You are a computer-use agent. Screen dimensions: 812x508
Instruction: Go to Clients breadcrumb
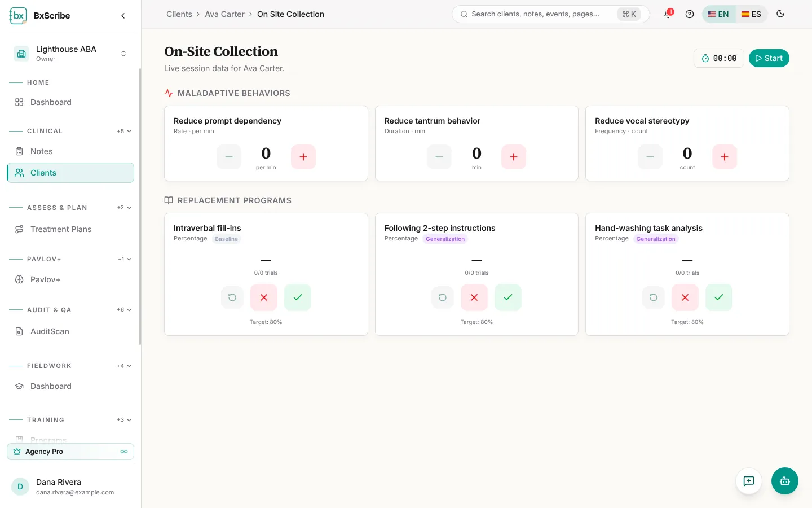[179, 14]
